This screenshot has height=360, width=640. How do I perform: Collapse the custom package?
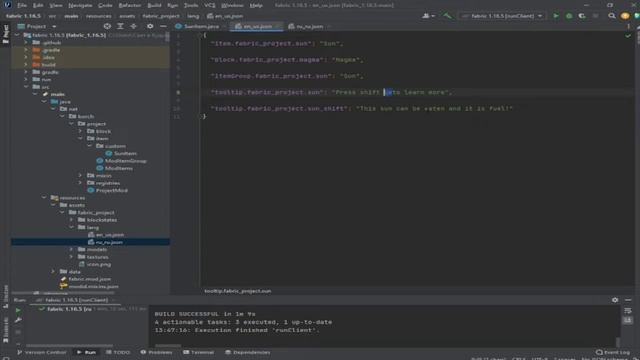pos(89,146)
